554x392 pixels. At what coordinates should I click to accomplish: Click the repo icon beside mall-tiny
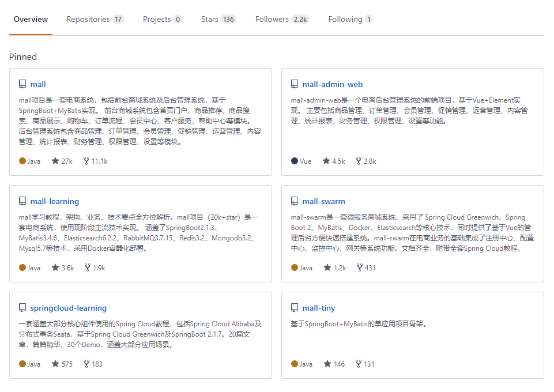tap(295, 308)
